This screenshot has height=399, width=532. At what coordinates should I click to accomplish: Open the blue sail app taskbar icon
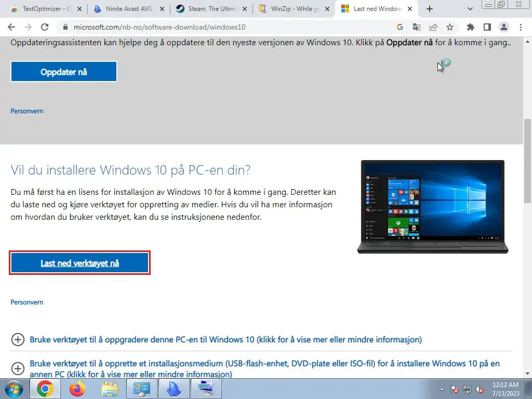point(174,389)
